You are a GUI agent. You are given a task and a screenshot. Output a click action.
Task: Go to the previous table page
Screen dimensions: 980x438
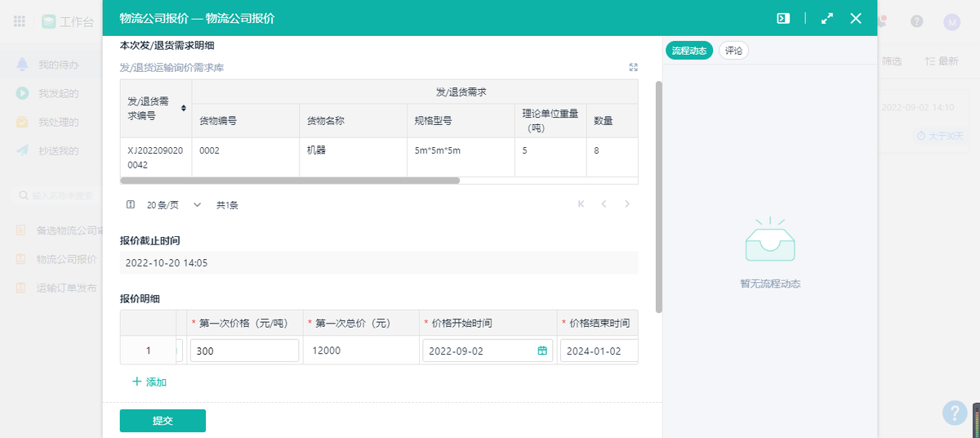point(604,204)
